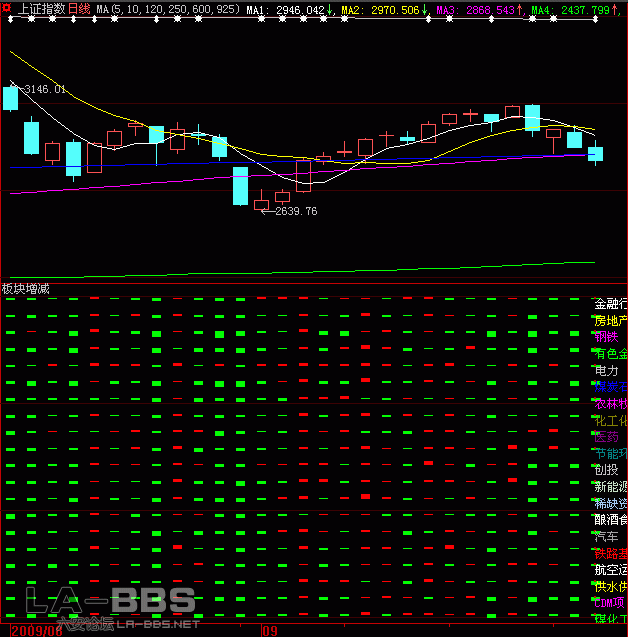Screen dimensions: 628x637
Task: Select the 金融 sector row label
Action: pyautogui.click(x=610, y=304)
